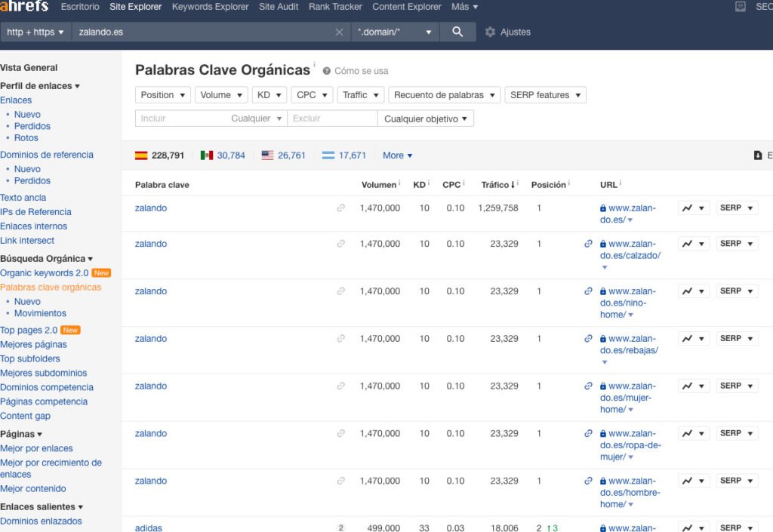
Task: Open Top pages 2.0 link
Action: pos(29,330)
